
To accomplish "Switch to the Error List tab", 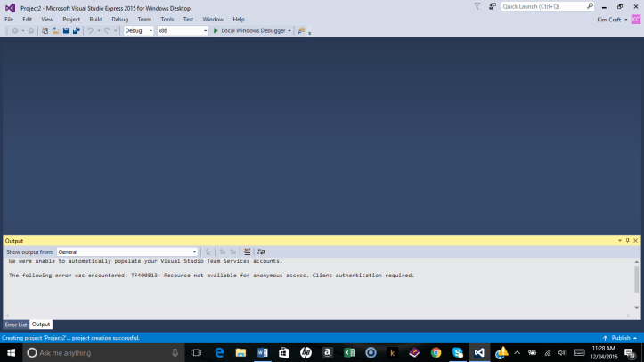I will click(x=16, y=325).
